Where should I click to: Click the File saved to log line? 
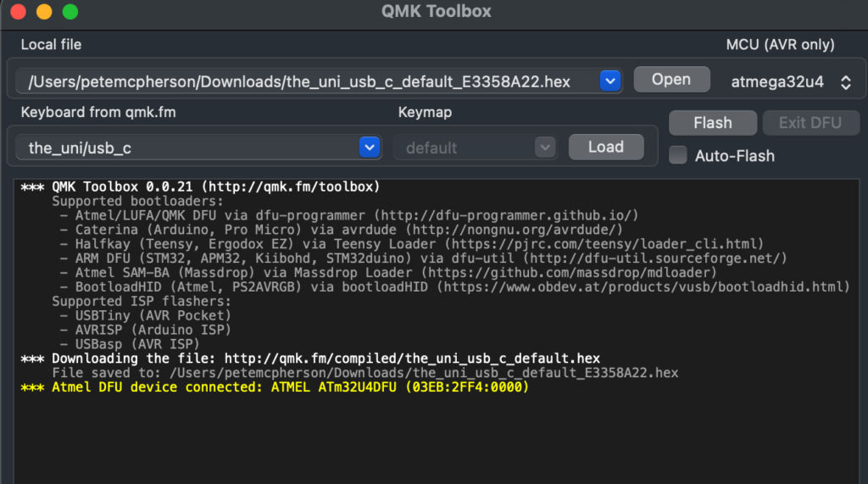coord(364,373)
